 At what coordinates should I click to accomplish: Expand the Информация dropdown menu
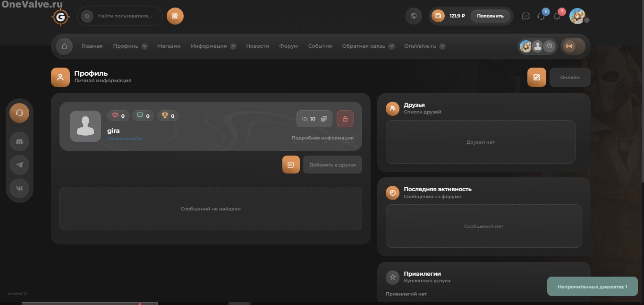point(233,46)
